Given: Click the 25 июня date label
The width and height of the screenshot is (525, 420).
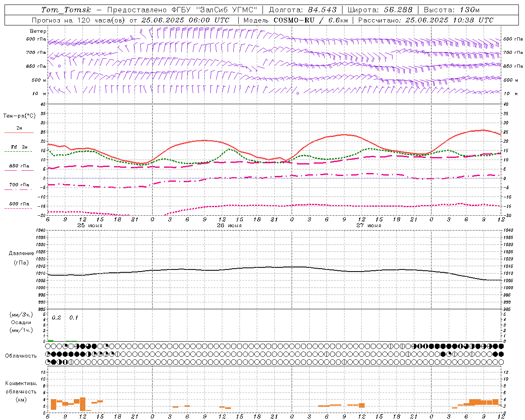Looking at the screenshot, I should coord(90,226).
